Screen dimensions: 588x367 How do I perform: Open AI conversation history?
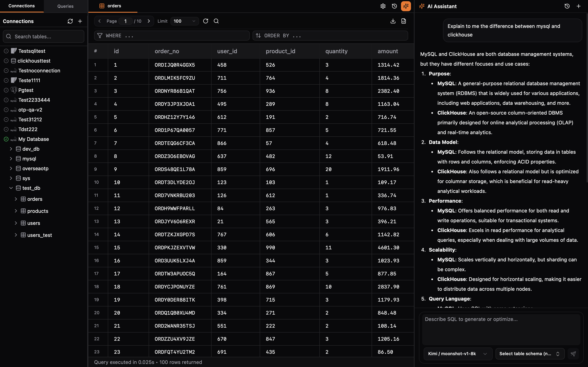[x=567, y=6]
